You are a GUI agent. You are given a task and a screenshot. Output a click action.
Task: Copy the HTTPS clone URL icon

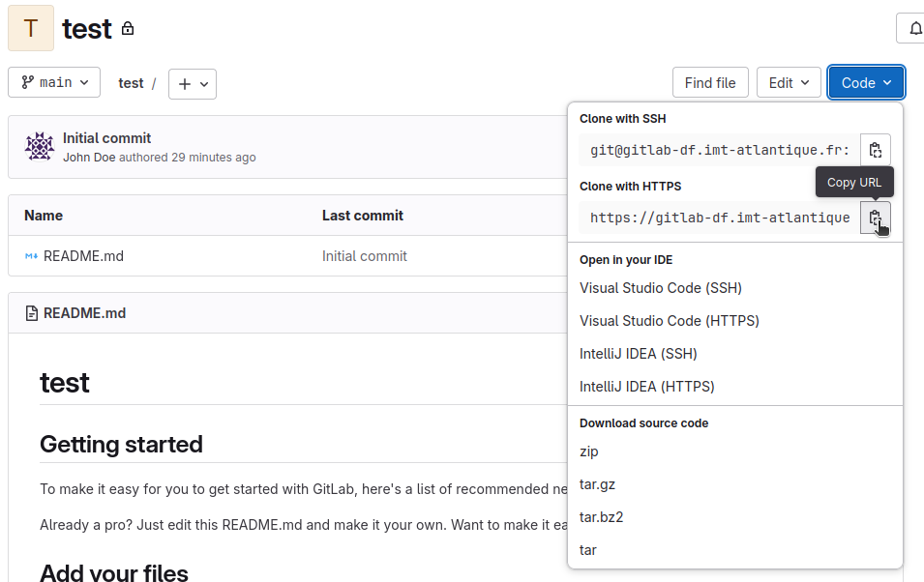(875, 217)
